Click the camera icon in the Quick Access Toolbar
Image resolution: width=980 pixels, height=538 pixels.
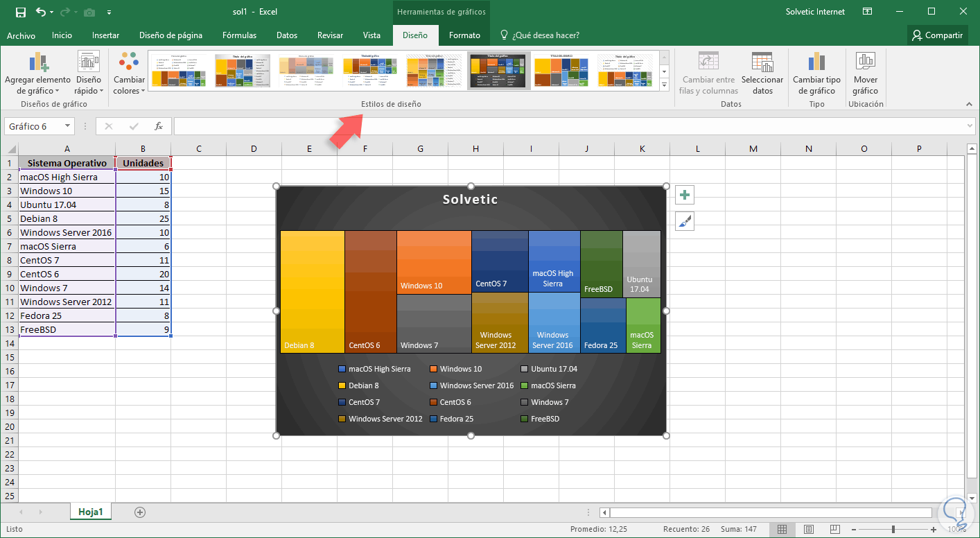(x=89, y=12)
